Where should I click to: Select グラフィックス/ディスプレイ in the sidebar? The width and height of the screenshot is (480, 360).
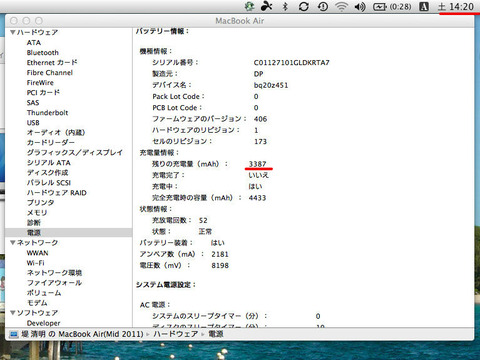pos(75,153)
